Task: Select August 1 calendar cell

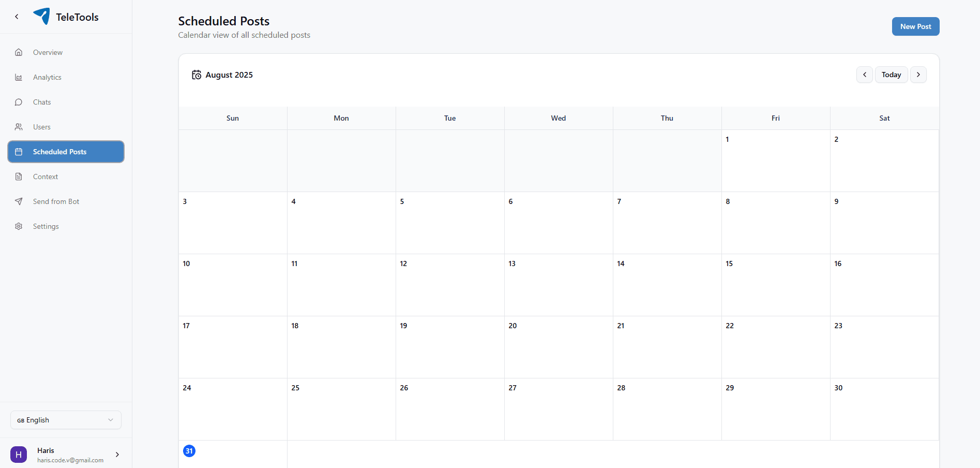Action: (x=776, y=160)
